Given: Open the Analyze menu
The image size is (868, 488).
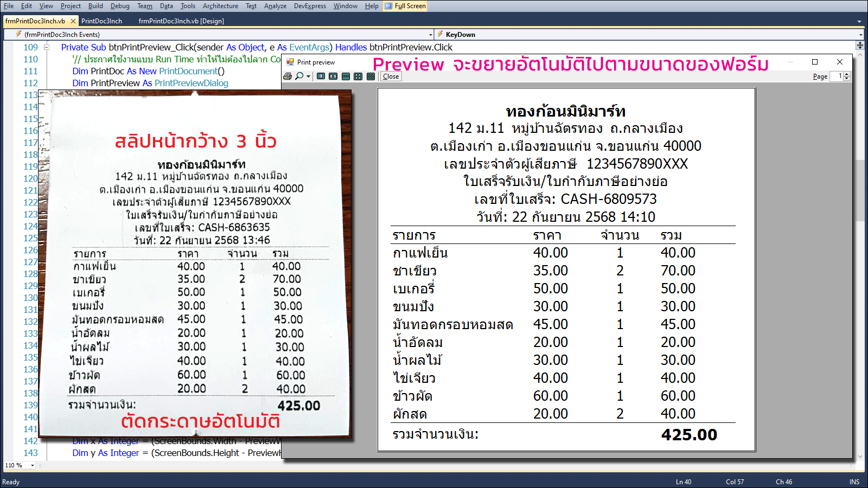Looking at the screenshot, I should pos(275,6).
